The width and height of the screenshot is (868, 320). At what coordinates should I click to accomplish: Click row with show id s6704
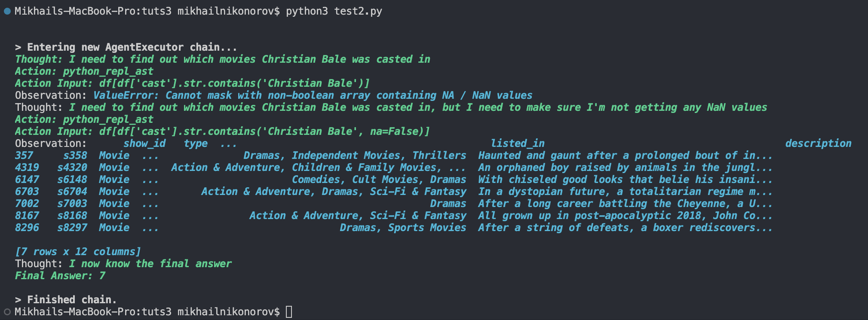click(x=394, y=192)
